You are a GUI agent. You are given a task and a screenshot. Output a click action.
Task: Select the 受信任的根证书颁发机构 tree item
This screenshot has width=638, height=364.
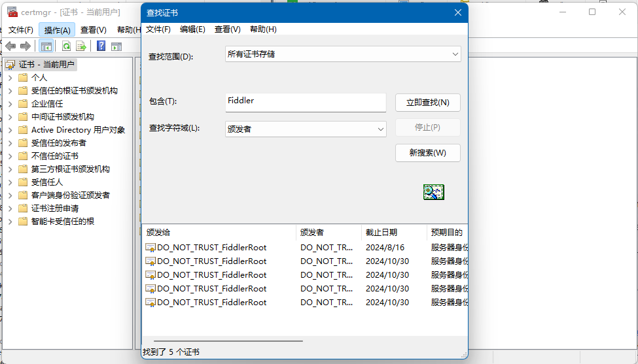pos(75,91)
